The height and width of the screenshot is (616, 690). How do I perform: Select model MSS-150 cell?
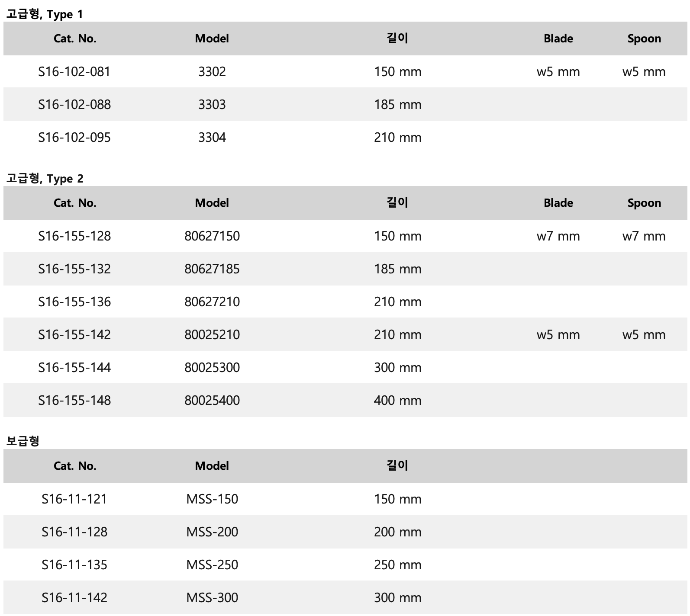(212, 499)
